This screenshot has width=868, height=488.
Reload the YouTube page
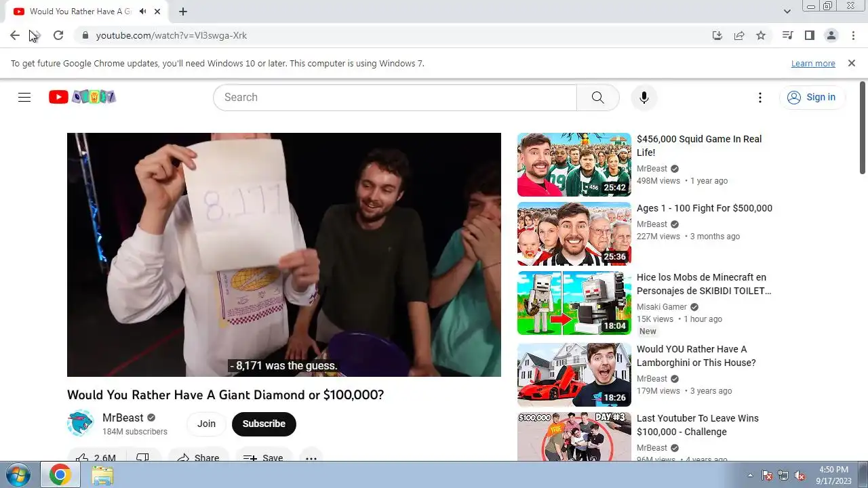58,35
